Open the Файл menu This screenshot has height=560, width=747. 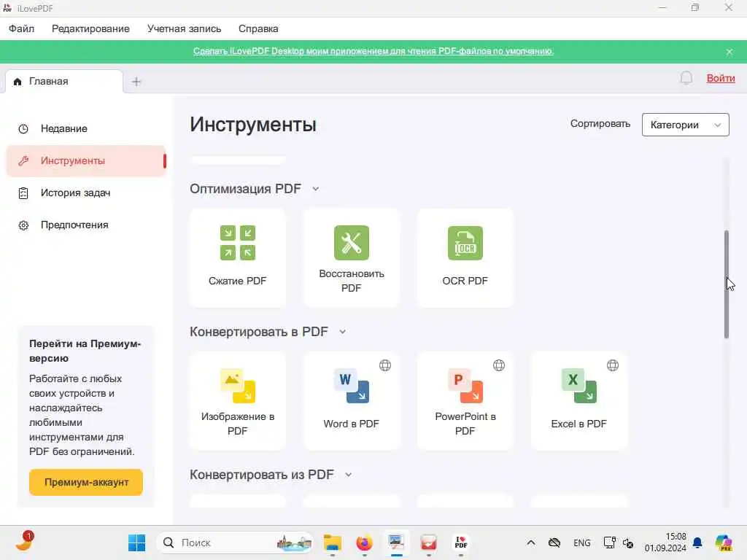pyautogui.click(x=21, y=28)
